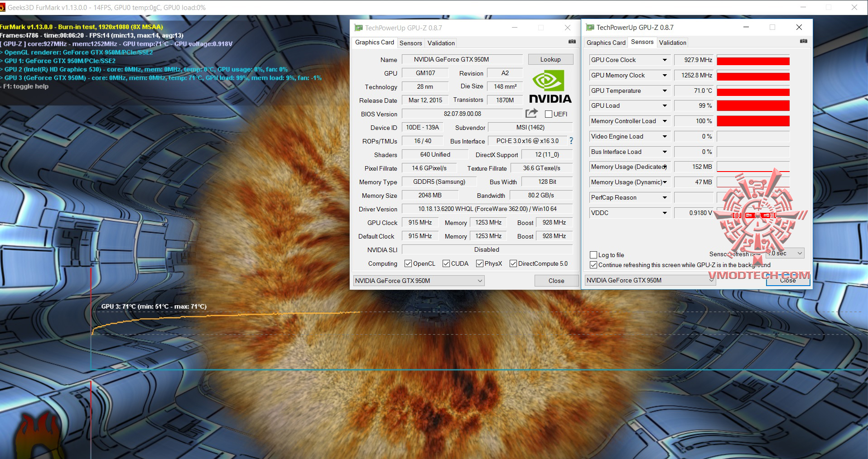The width and height of the screenshot is (868, 459).
Task: Open the GPU Load sensor dropdown
Action: pyautogui.click(x=665, y=105)
